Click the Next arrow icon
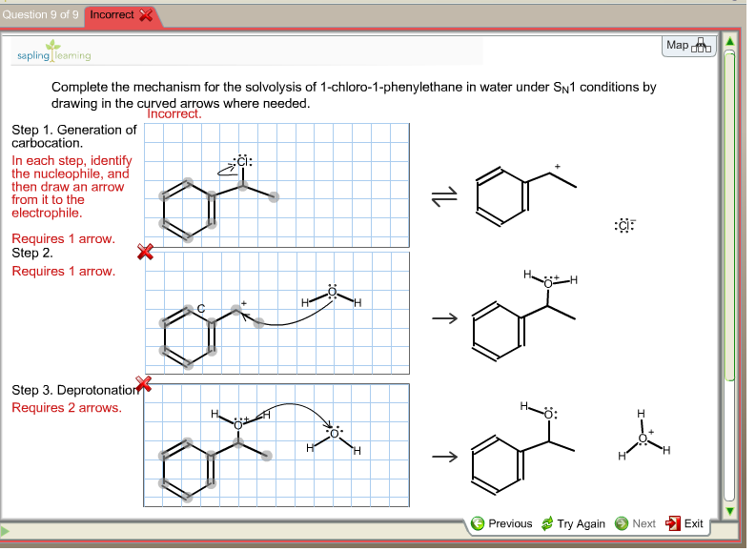Screen dimensions: 756x551 click(x=622, y=523)
